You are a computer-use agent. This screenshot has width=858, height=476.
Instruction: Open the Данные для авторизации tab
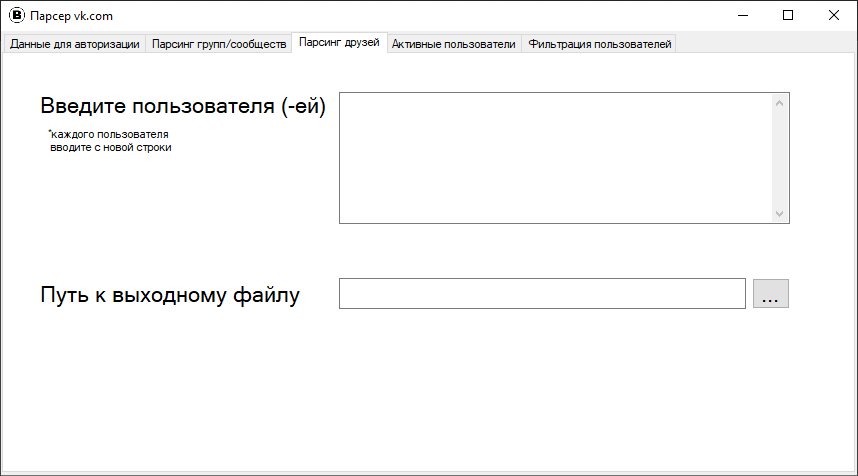coord(75,44)
